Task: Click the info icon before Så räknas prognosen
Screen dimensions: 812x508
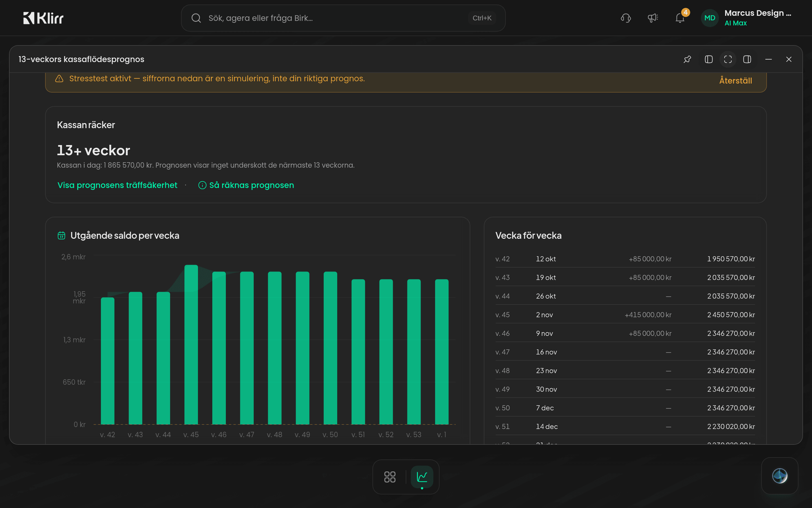Action: [202, 185]
